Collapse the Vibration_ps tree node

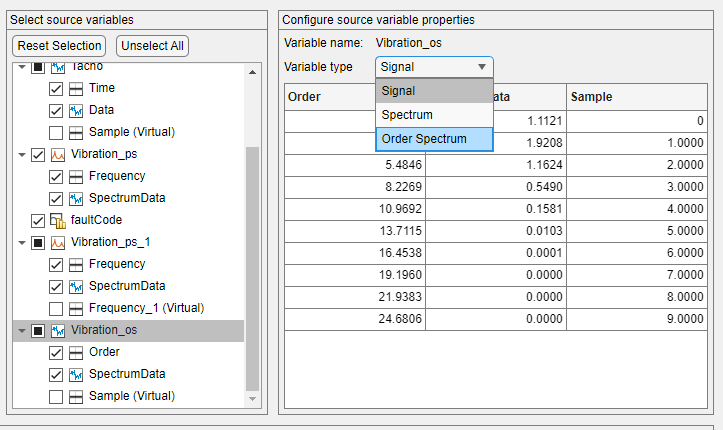pos(20,155)
